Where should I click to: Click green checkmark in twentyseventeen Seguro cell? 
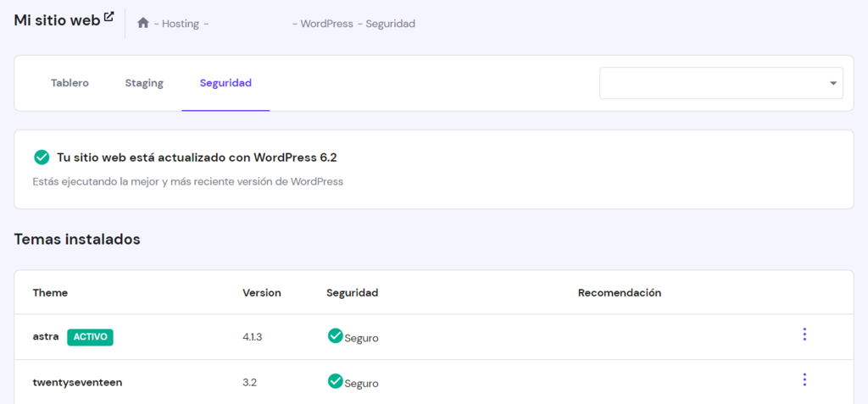tap(335, 381)
